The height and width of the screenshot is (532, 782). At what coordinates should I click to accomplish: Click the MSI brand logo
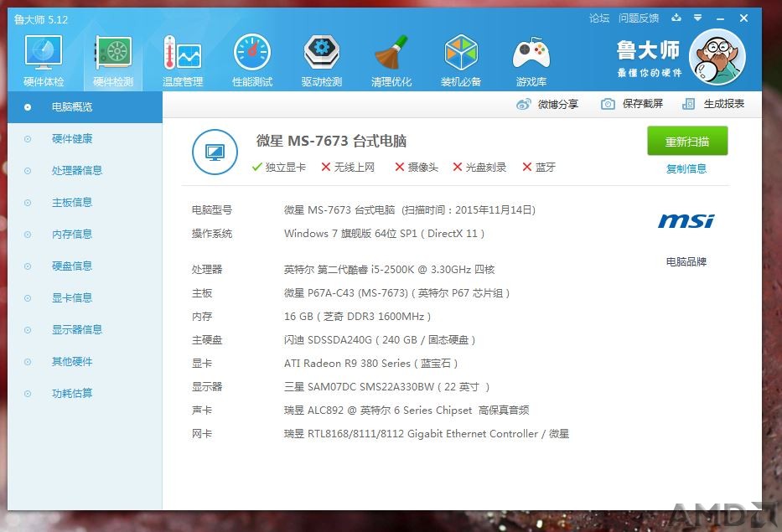pos(686,221)
